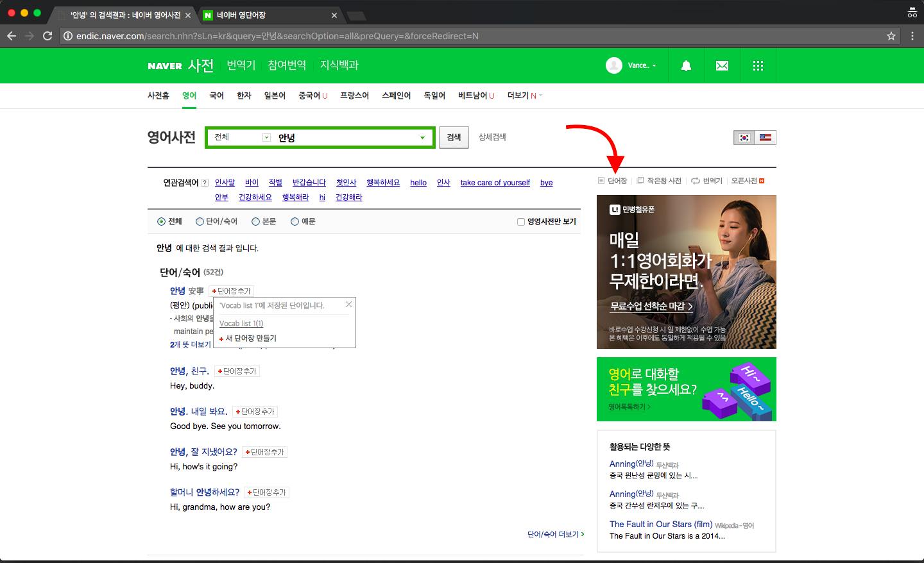Switch to US flag keyboard icon
The width and height of the screenshot is (924, 563).
coord(766,137)
